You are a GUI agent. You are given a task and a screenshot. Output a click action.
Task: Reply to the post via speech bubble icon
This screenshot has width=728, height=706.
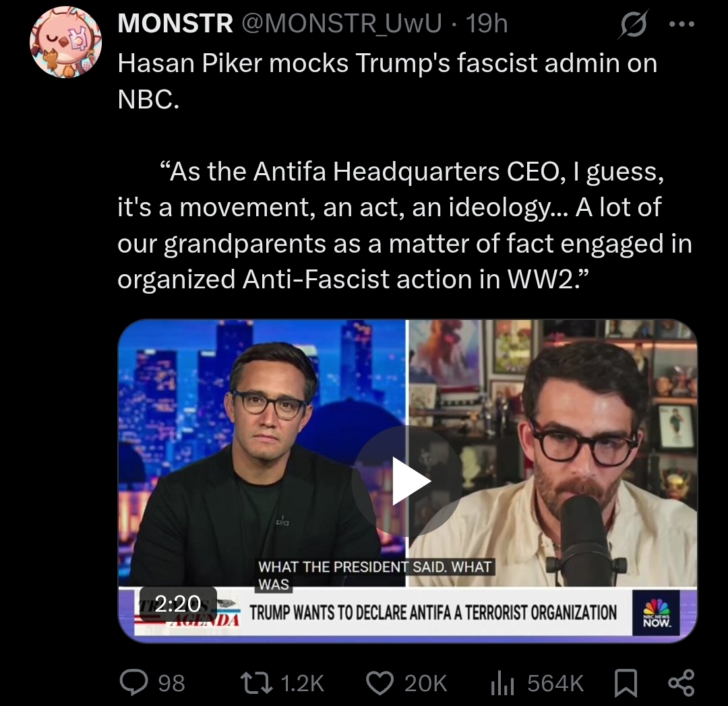133,682
